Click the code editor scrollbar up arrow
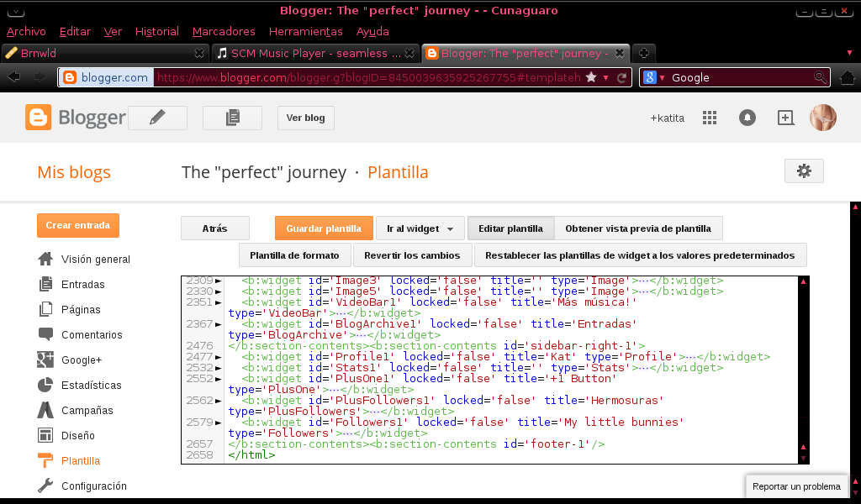Viewport: 861px width, 504px height. [803, 281]
